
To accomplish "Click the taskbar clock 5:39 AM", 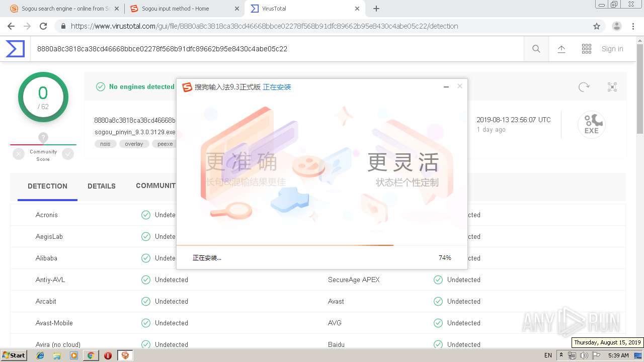I will (618, 355).
